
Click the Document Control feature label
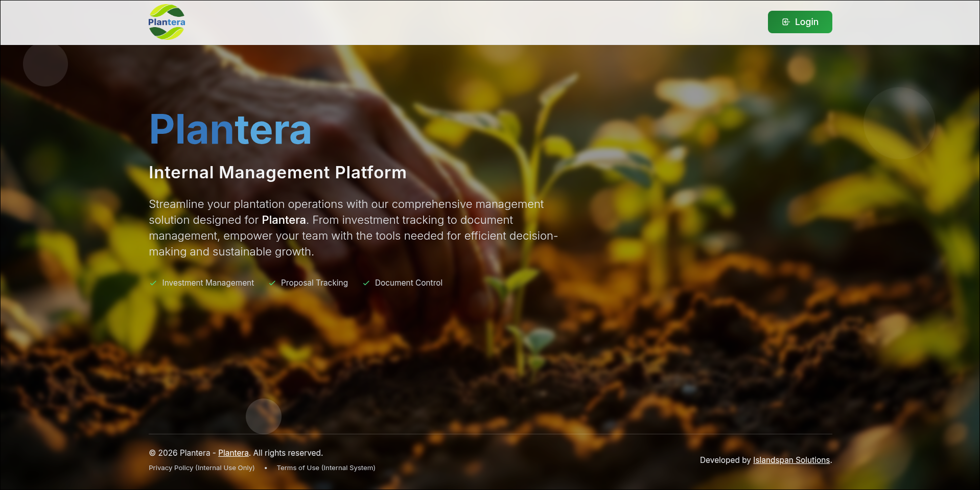409,283
